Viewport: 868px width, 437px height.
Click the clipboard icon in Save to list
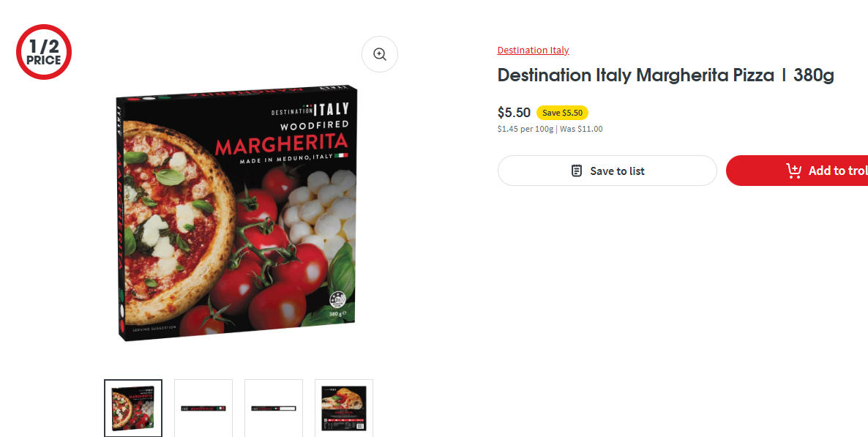576,171
